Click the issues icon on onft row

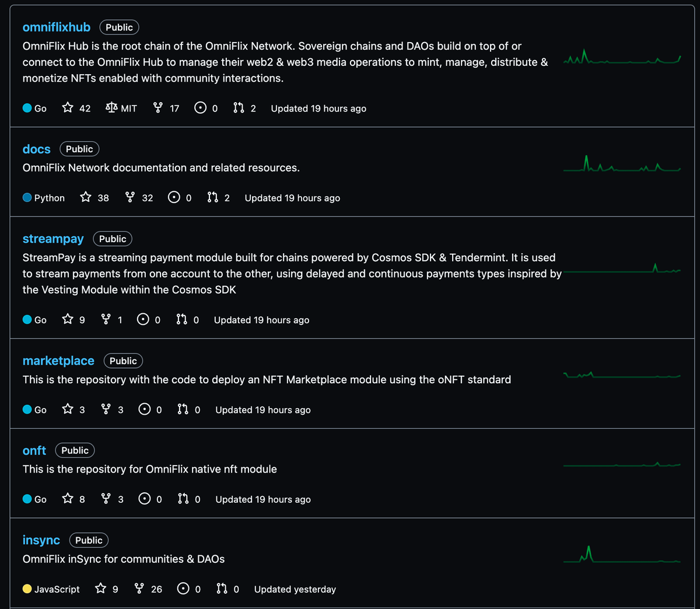145,499
